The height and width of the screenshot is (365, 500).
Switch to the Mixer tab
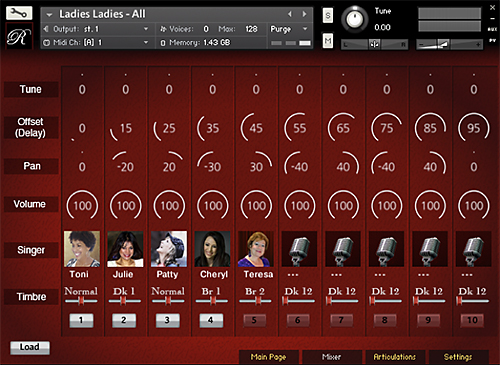click(332, 357)
